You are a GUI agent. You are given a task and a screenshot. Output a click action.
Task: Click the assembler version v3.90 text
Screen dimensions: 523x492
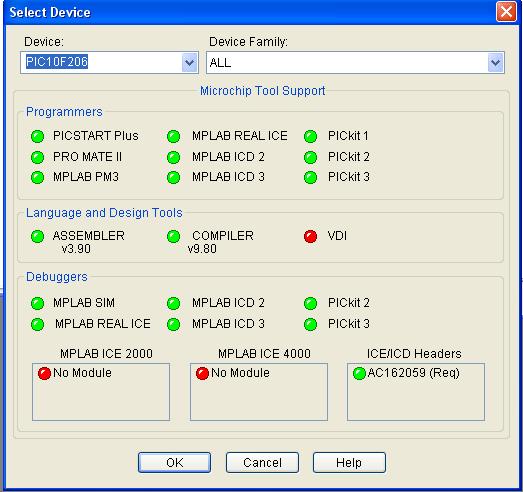pos(76,249)
